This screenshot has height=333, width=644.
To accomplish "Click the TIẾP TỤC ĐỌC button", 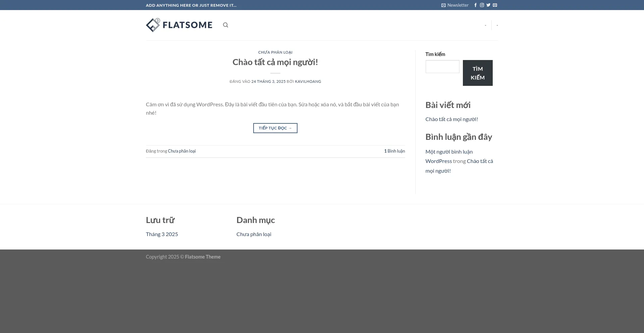I will point(275,128).
